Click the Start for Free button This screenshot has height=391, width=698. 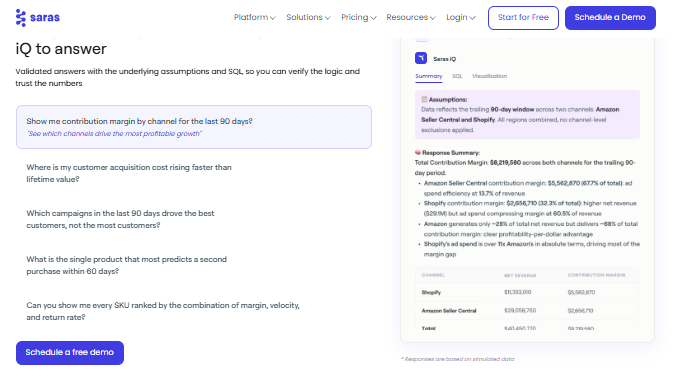coord(523,18)
